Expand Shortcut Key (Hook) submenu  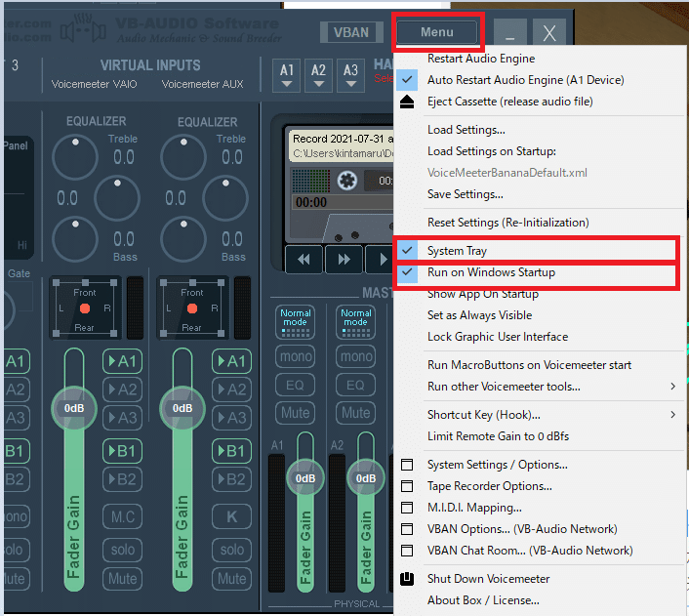tap(541, 415)
